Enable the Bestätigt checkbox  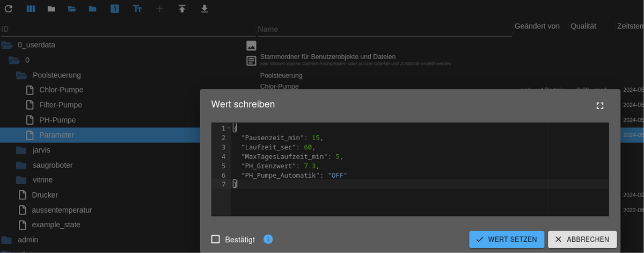216,240
